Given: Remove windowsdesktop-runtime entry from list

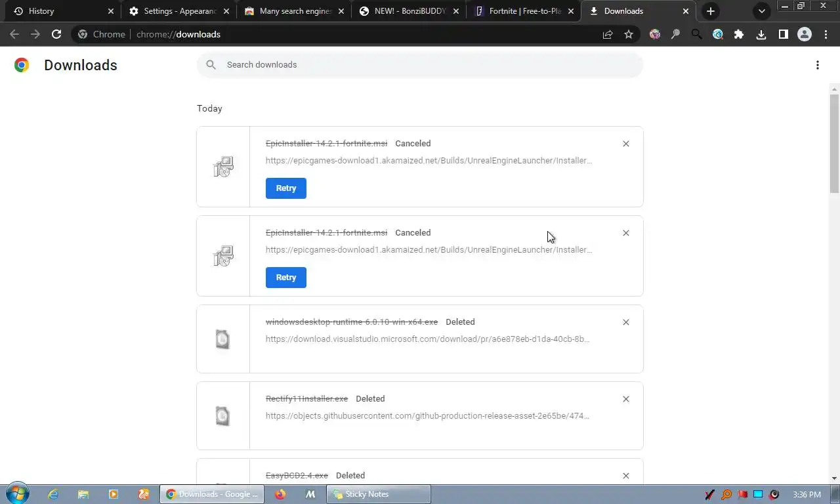Looking at the screenshot, I should pyautogui.click(x=626, y=322).
